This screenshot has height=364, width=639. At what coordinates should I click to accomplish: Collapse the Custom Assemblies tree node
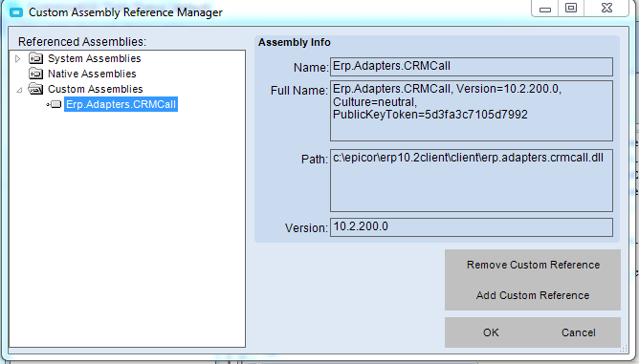click(x=19, y=90)
